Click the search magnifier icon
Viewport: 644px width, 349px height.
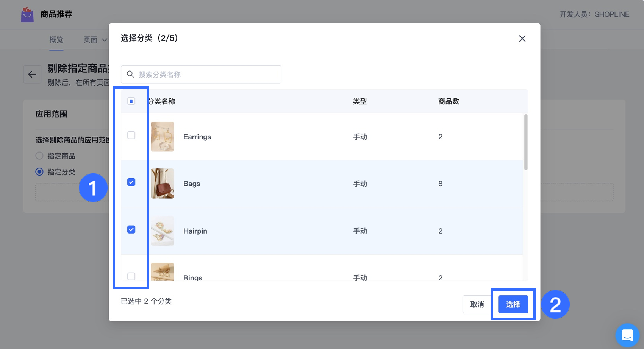click(x=130, y=74)
